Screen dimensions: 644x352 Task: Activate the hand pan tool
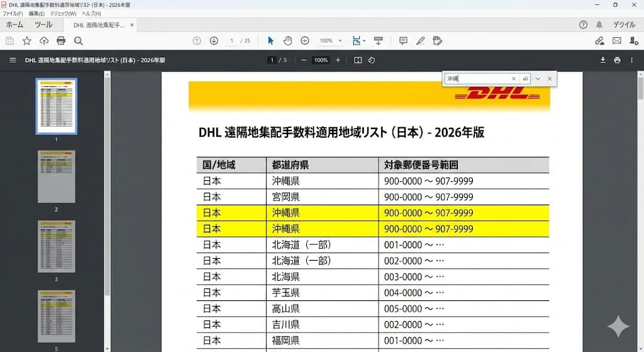tap(287, 41)
